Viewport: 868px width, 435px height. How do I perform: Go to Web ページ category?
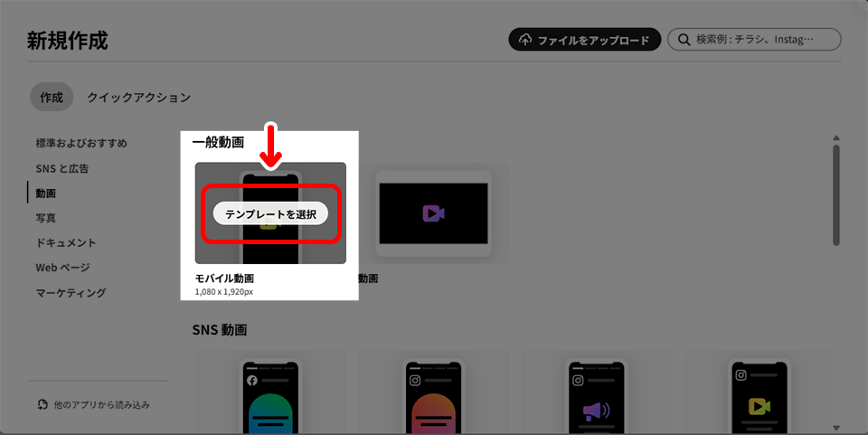62,268
